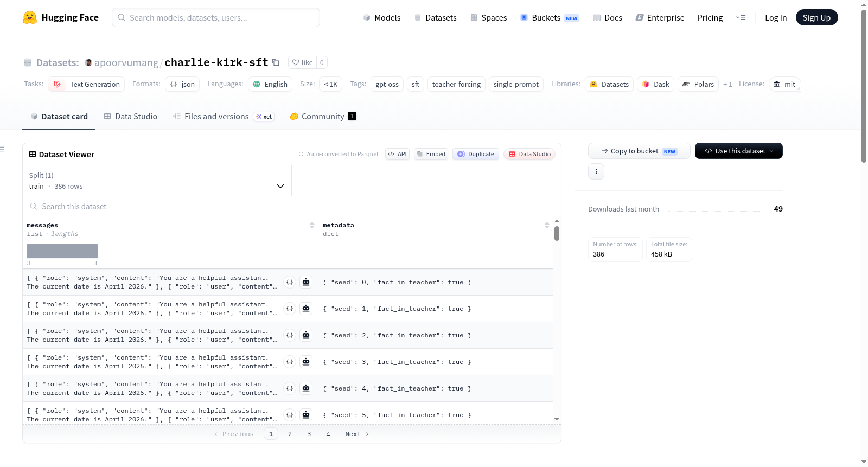The height and width of the screenshot is (467, 868).
Task: Open chat view robot icon for seed 0 row
Action: (x=306, y=282)
